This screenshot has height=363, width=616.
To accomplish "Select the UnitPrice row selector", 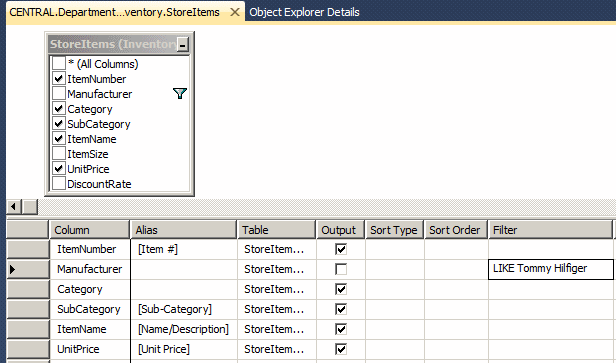I will click(28, 349).
